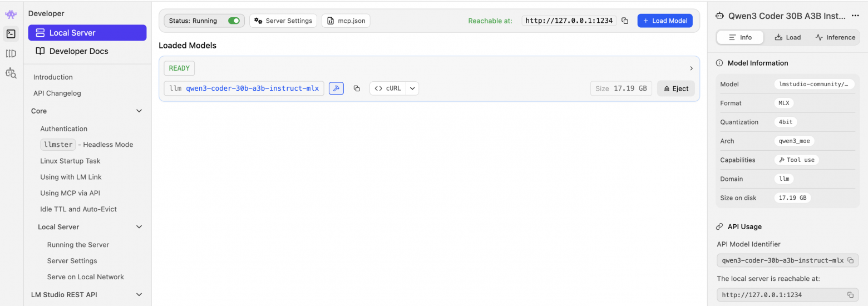The width and height of the screenshot is (868, 306).
Task: Click the API Usage link icon
Action: (x=719, y=226)
